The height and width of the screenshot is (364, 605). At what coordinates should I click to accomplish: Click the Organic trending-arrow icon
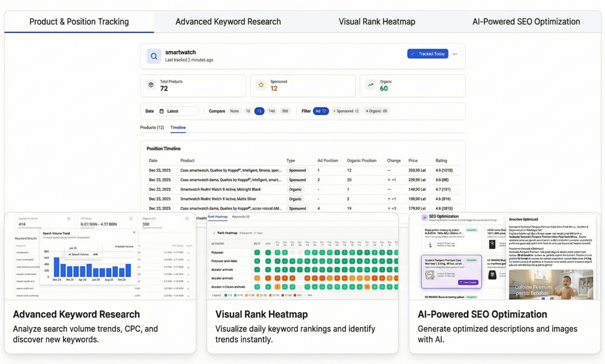coord(370,84)
